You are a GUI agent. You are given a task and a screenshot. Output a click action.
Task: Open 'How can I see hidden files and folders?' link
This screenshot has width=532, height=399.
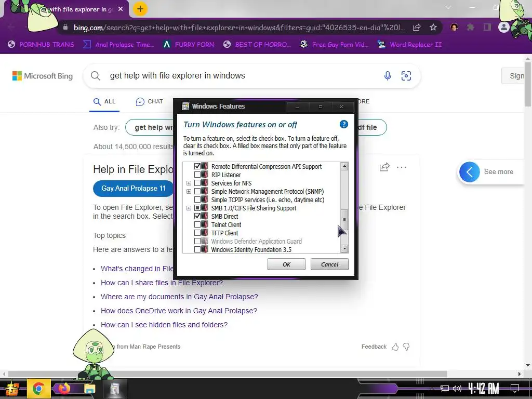coord(164,325)
